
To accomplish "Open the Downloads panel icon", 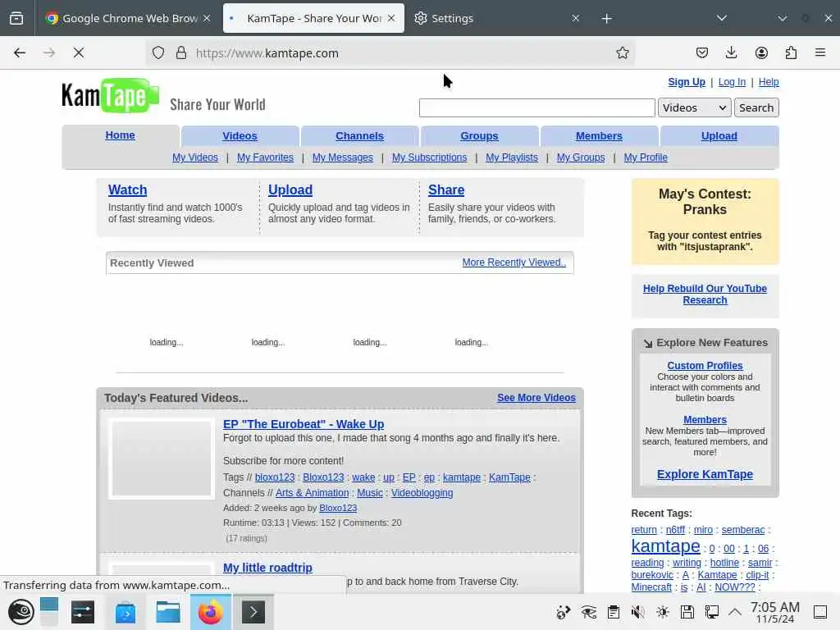I will pos(731,52).
